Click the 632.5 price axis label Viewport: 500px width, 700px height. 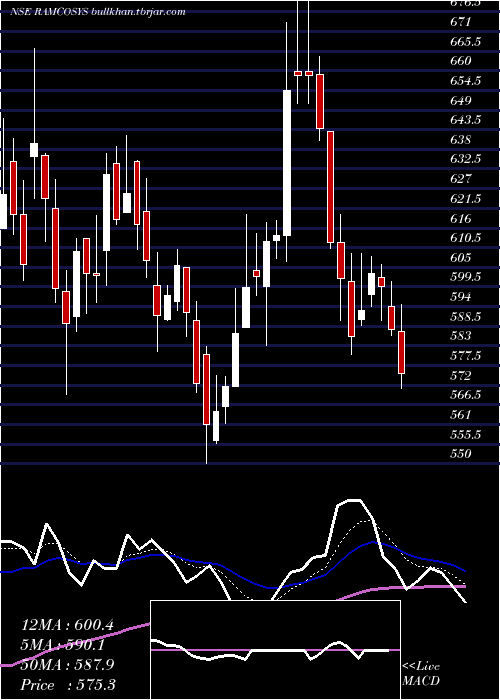(x=465, y=159)
